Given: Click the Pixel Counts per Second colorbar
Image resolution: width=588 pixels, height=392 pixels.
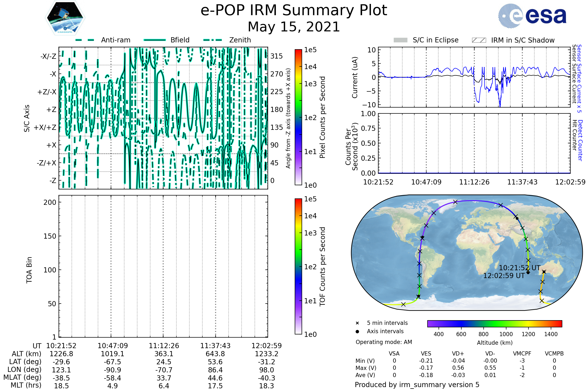Looking at the screenshot, I should tap(298, 117).
